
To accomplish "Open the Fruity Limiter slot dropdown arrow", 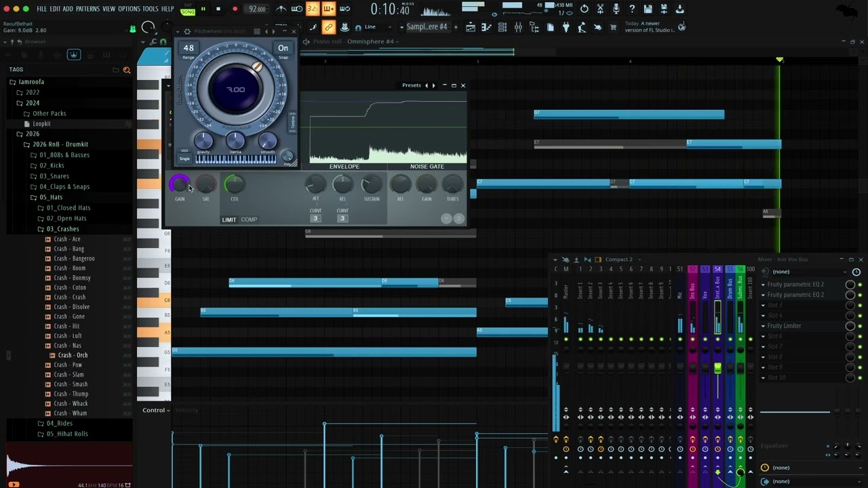I will coord(763,326).
